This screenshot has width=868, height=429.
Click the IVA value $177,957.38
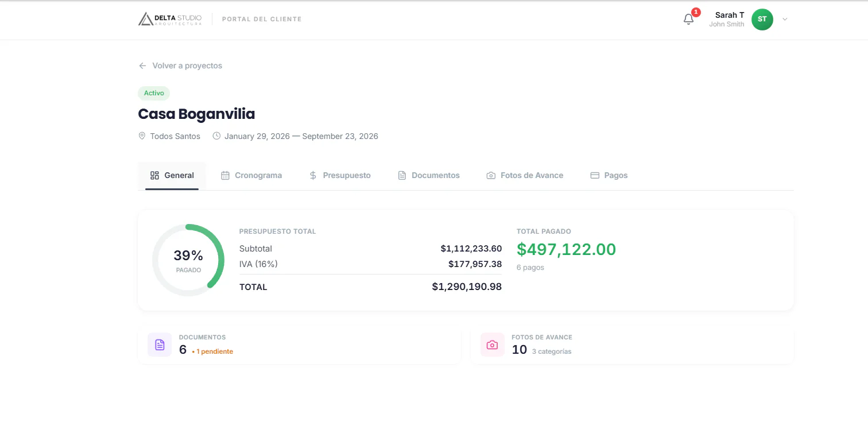pos(475,264)
